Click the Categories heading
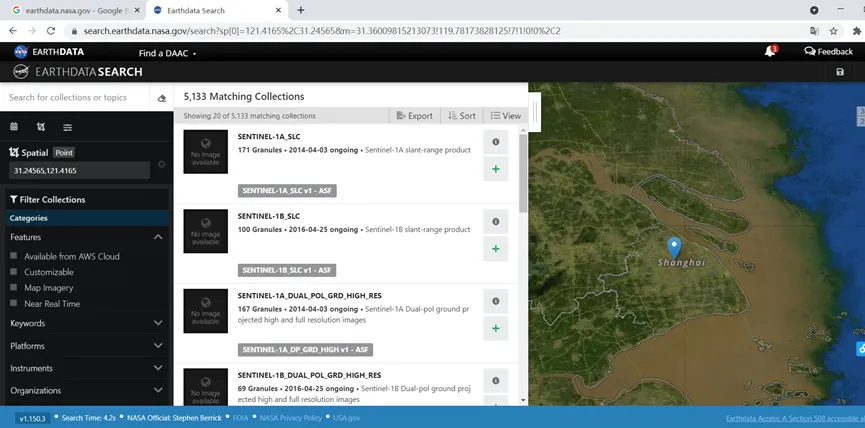The image size is (865, 428). tap(29, 218)
